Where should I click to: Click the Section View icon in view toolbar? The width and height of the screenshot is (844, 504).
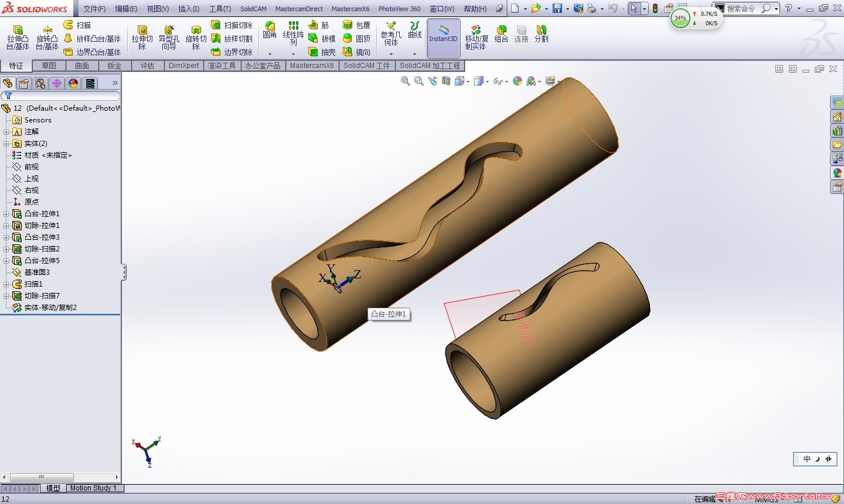[446, 81]
